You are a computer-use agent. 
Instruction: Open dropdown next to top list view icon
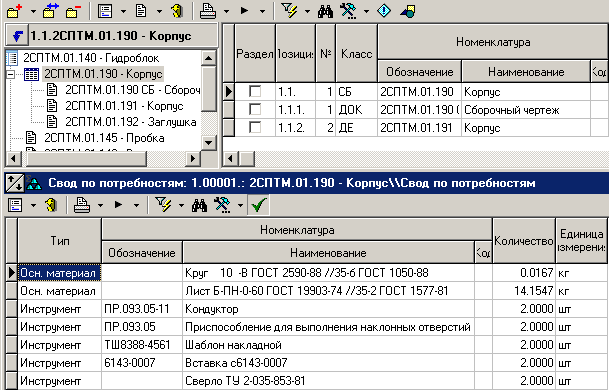click(124, 12)
